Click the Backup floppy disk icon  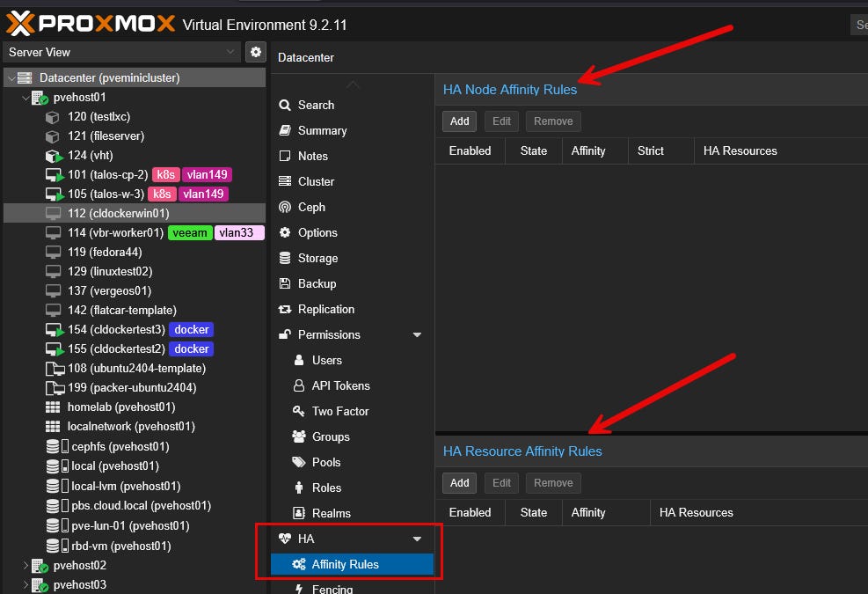(x=285, y=283)
